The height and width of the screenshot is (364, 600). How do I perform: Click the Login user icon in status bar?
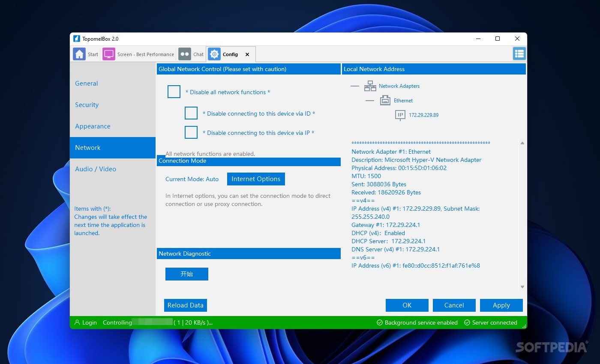[x=77, y=322]
